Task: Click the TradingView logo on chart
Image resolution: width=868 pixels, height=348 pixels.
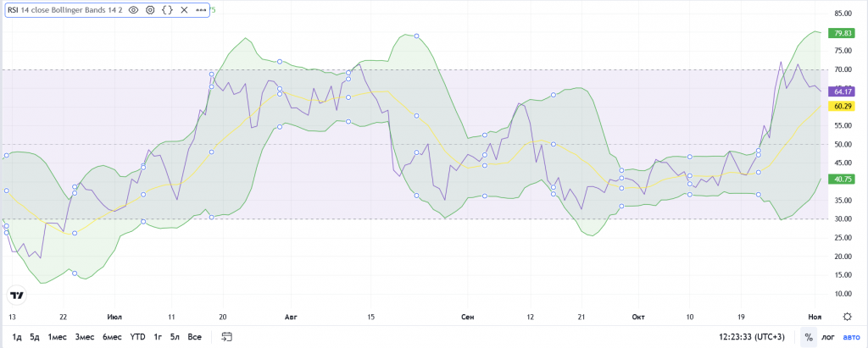Action: [x=15, y=295]
